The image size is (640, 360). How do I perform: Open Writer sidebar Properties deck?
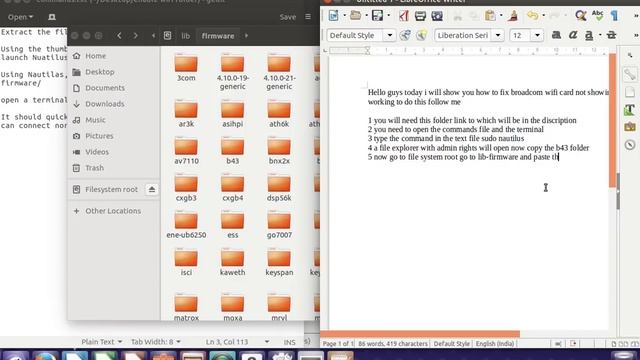tap(630, 73)
